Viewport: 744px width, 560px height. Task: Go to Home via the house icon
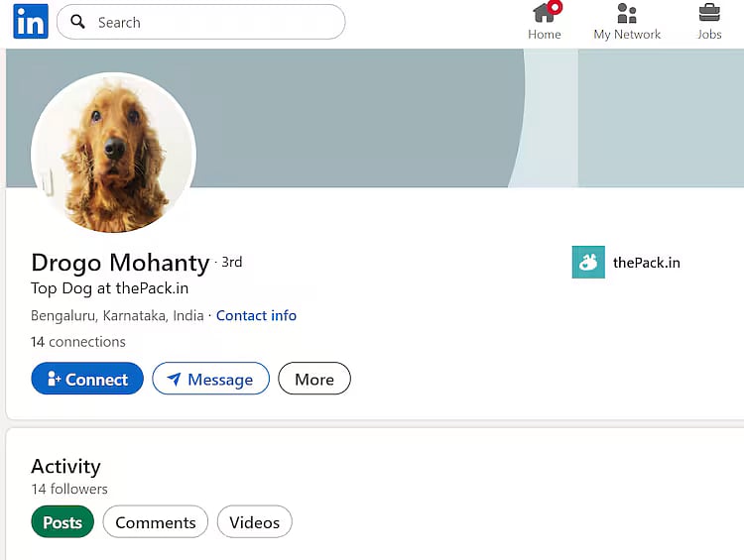point(544,13)
